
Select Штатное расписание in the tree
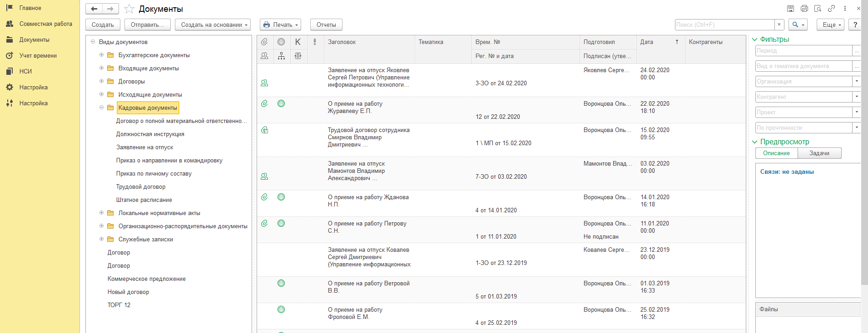[x=144, y=200]
